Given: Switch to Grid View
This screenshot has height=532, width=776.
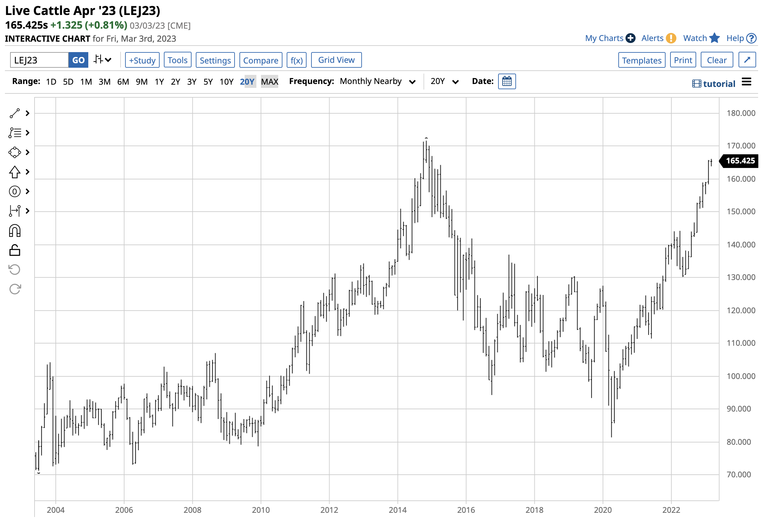Looking at the screenshot, I should (x=336, y=60).
